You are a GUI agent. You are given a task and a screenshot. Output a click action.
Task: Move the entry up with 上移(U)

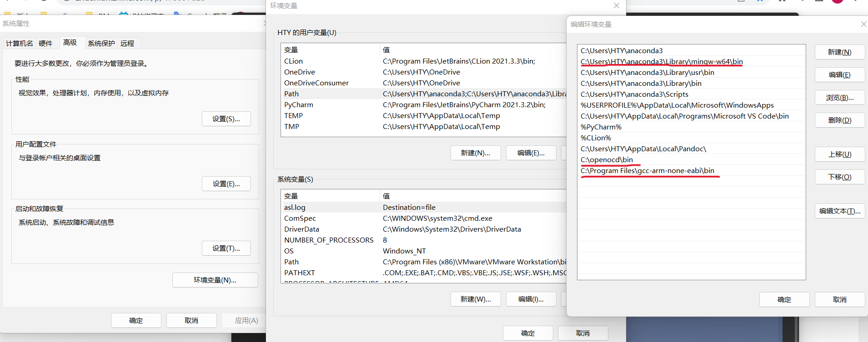[x=839, y=154]
